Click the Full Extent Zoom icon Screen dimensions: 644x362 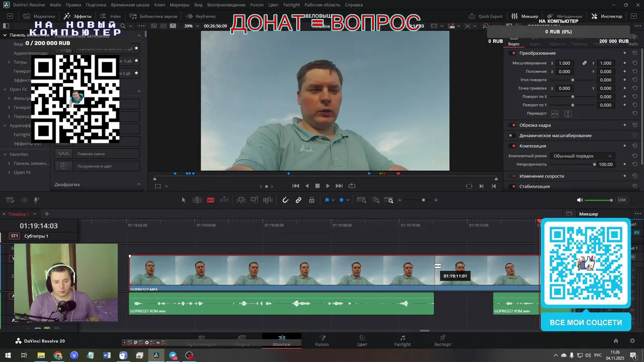pos(361,200)
